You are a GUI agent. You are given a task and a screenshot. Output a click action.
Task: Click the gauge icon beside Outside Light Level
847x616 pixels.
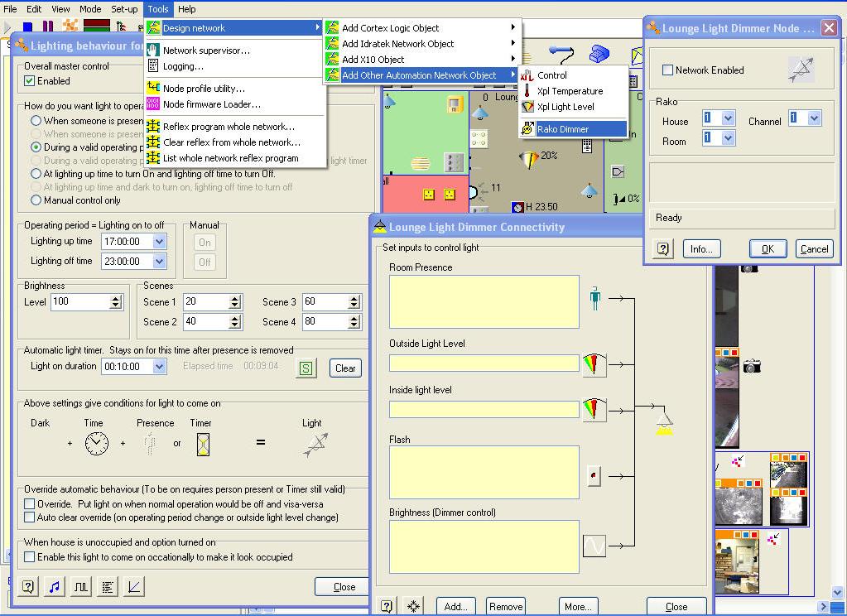coord(594,364)
